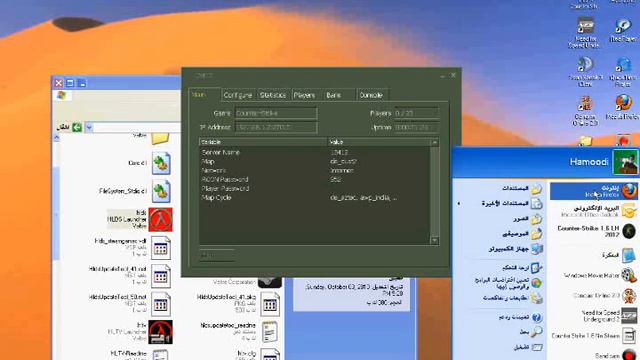Screen dimensions: 640x360
Task: Click the Value column header
Action: tap(378, 142)
